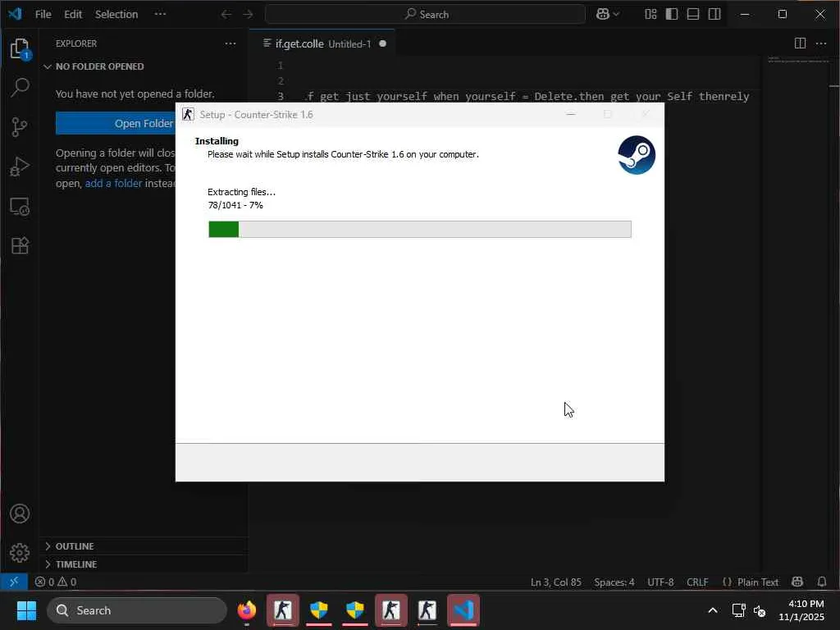
Task: Change end of line sequence CRLF
Action: click(697, 582)
